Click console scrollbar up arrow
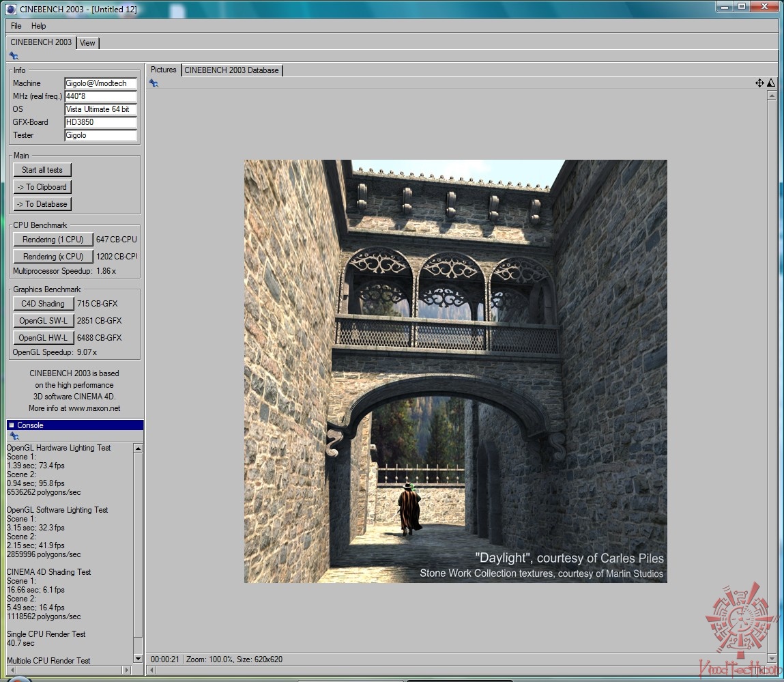 tap(138, 449)
